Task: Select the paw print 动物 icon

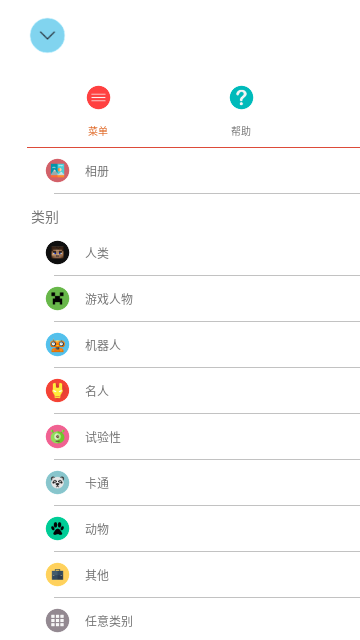Action: 57,529
